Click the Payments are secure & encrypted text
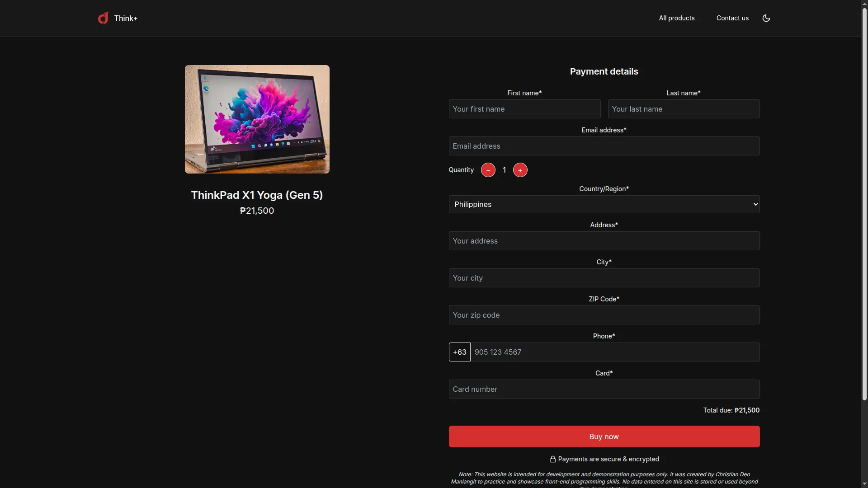868x488 pixels. tap(609, 459)
